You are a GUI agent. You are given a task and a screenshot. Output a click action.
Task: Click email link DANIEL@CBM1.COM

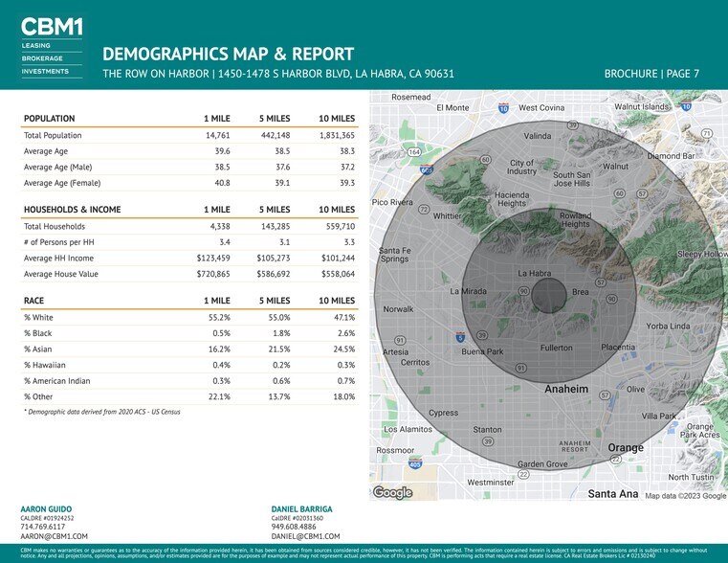pyautogui.click(x=305, y=536)
